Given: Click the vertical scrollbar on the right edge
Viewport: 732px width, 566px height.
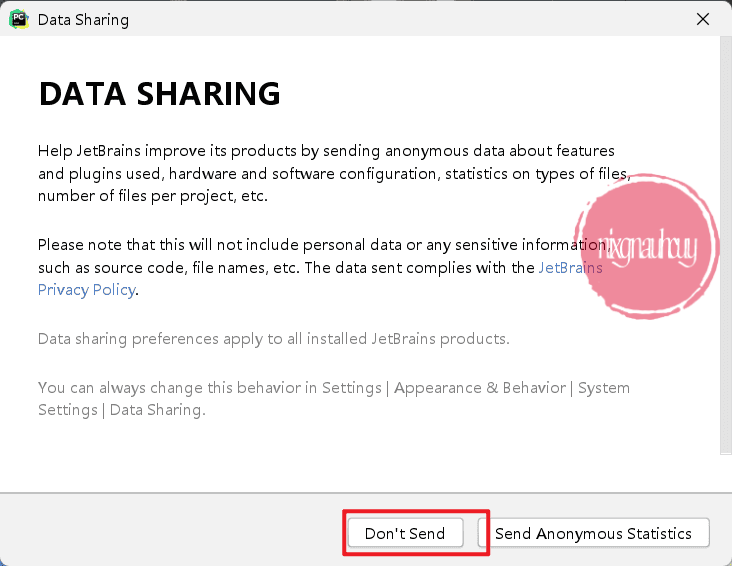Looking at the screenshot, I should click(725, 250).
